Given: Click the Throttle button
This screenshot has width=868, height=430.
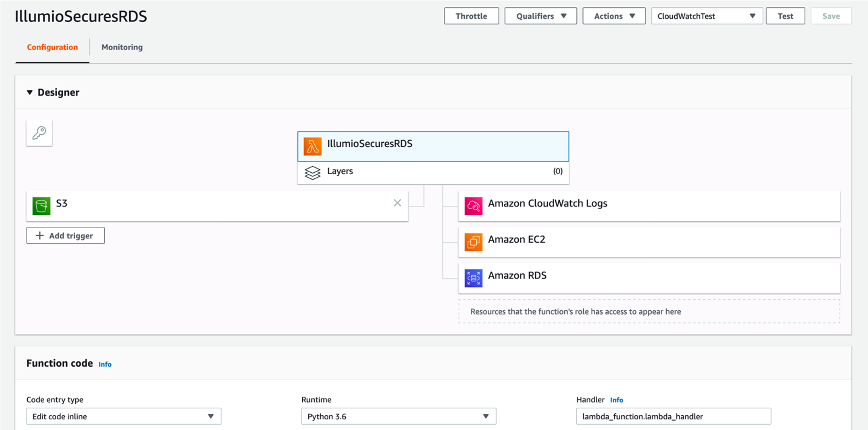Looking at the screenshot, I should coord(471,16).
